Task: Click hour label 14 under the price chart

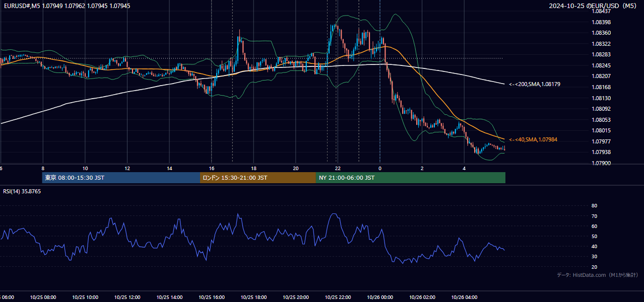Action: [x=169, y=169]
